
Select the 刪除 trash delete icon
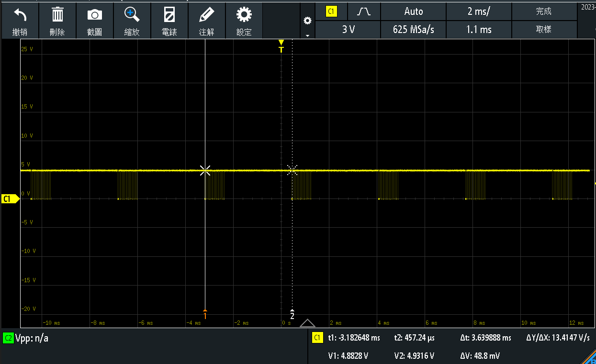pos(57,20)
